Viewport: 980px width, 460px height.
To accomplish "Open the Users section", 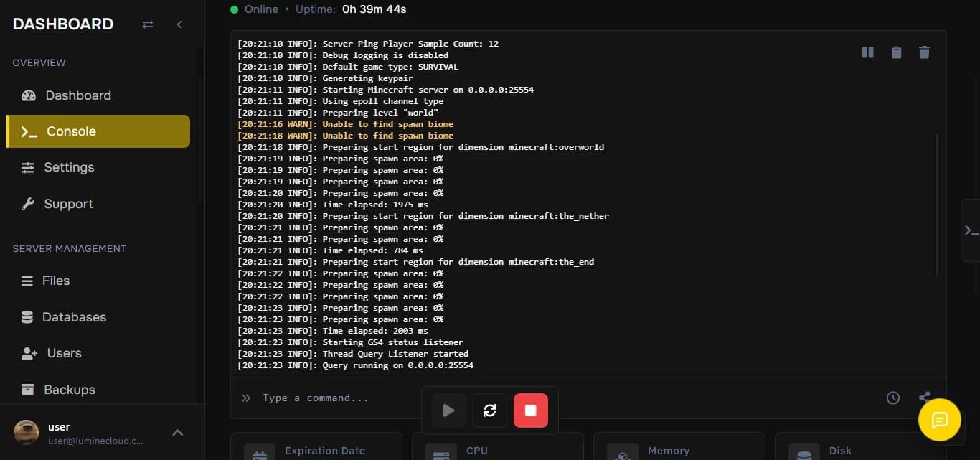I will pyautogui.click(x=98, y=353).
